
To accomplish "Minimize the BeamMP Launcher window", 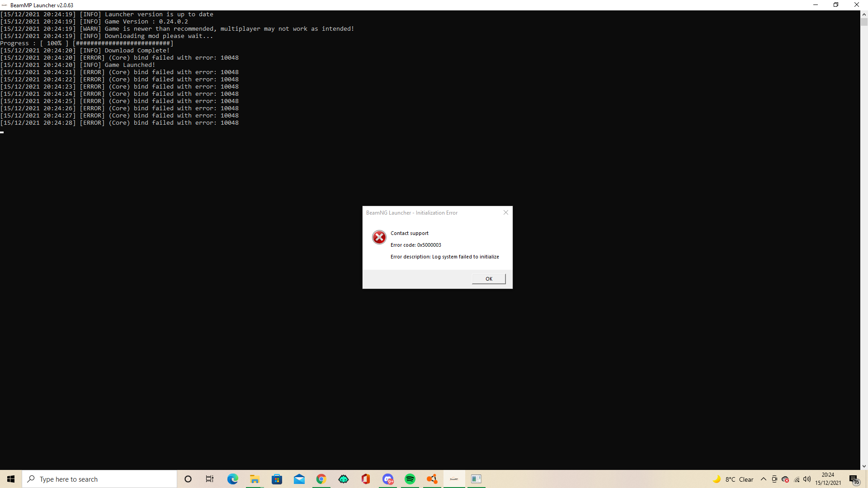I will pyautogui.click(x=816, y=5).
